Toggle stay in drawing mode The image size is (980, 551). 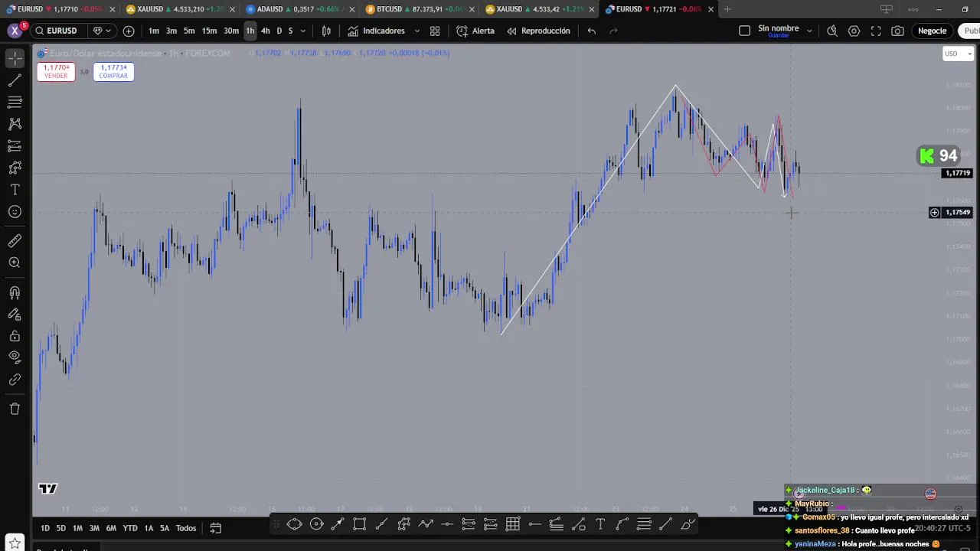[15, 314]
